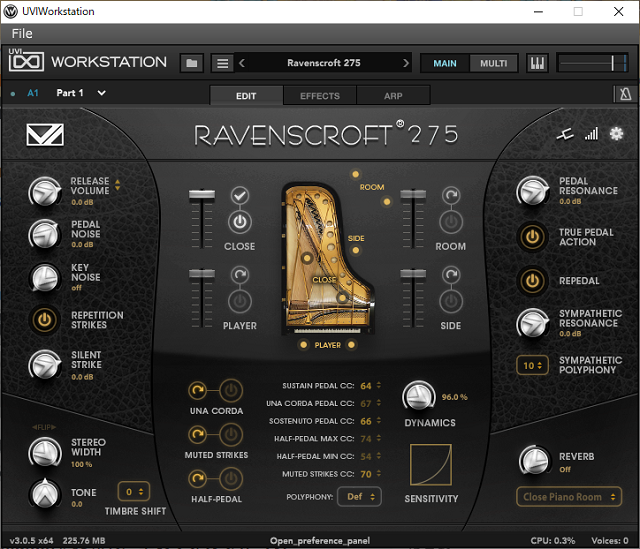Go to previous preset arrow
640x549 pixels.
pyautogui.click(x=242, y=63)
